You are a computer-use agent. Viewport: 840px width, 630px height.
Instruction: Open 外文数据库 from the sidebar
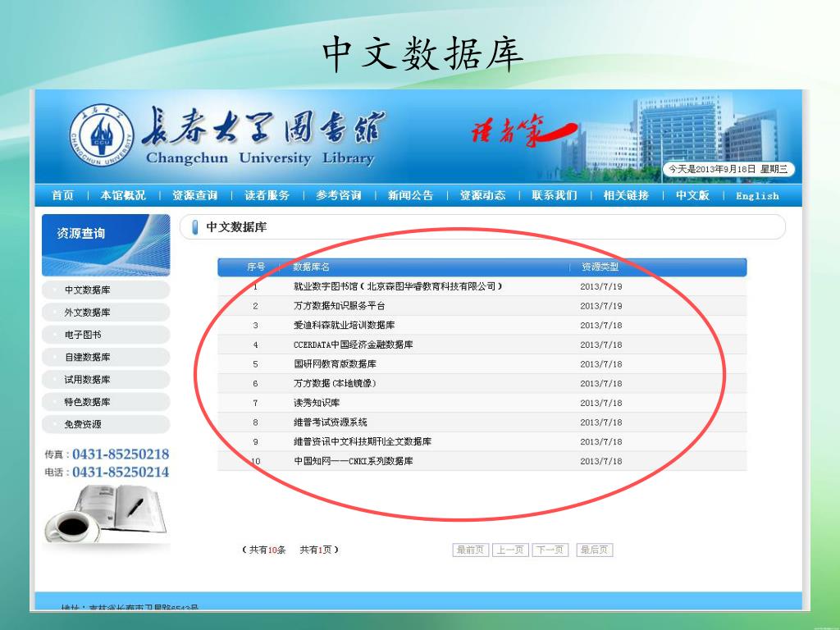click(x=106, y=313)
